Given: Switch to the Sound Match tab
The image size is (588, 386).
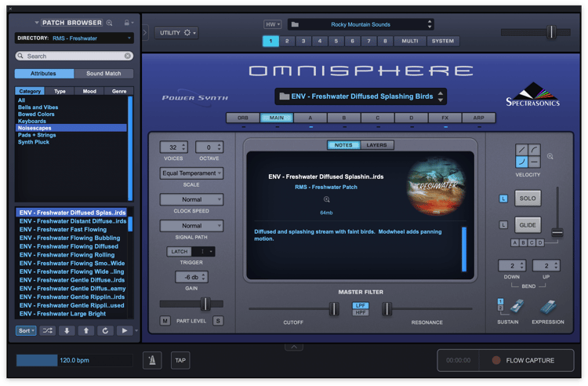Looking at the screenshot, I should click(x=103, y=74).
